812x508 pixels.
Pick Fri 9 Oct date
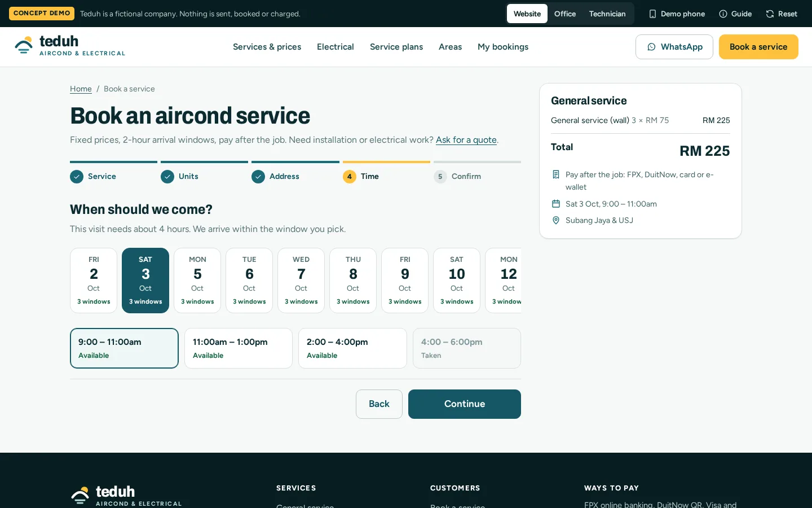point(405,281)
